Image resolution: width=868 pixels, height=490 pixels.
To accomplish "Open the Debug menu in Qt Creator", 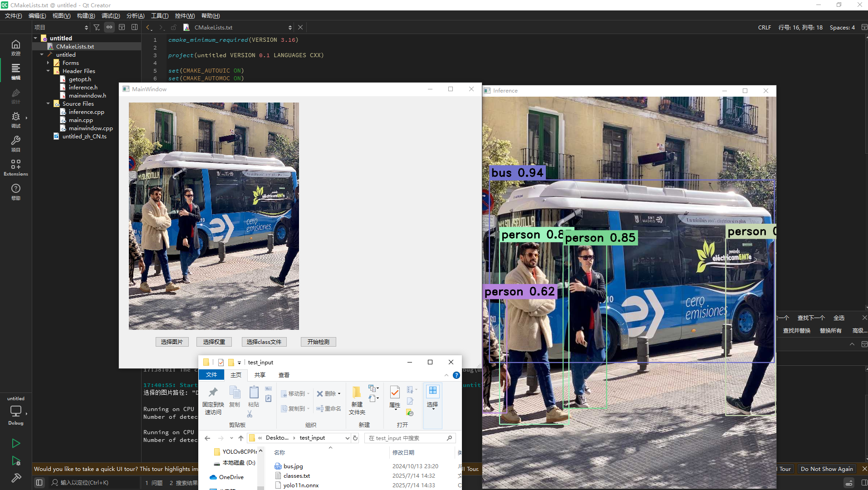I will [111, 16].
